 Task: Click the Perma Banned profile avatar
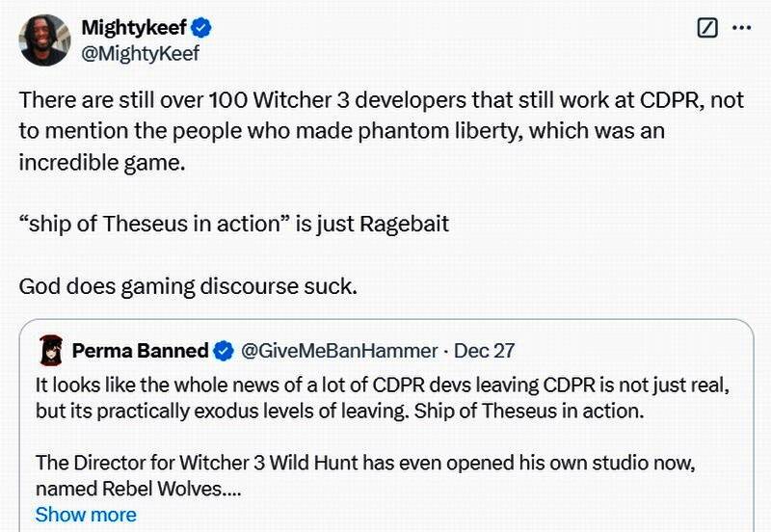51,350
